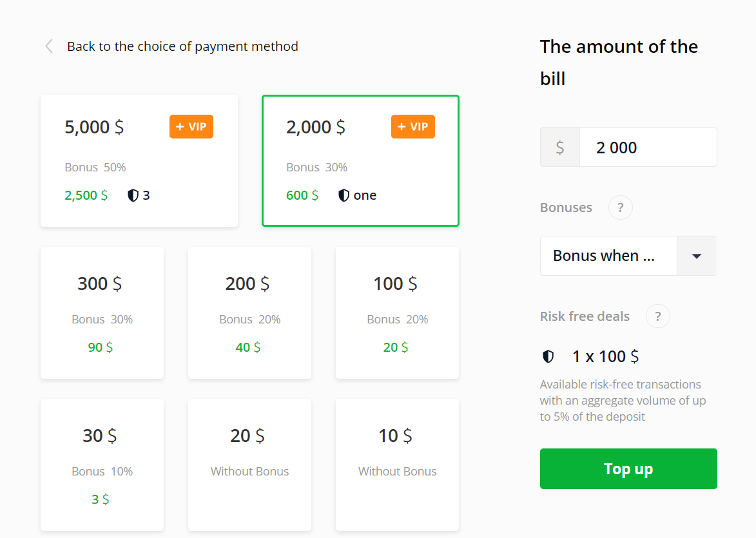
Task: Choose the 10 $ Without Bonus card
Action: 397,465
